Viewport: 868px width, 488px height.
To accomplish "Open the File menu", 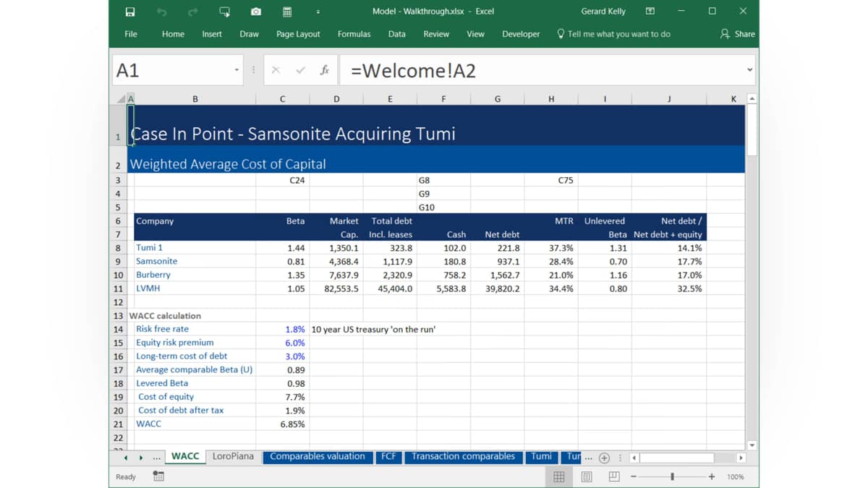I will pos(131,34).
